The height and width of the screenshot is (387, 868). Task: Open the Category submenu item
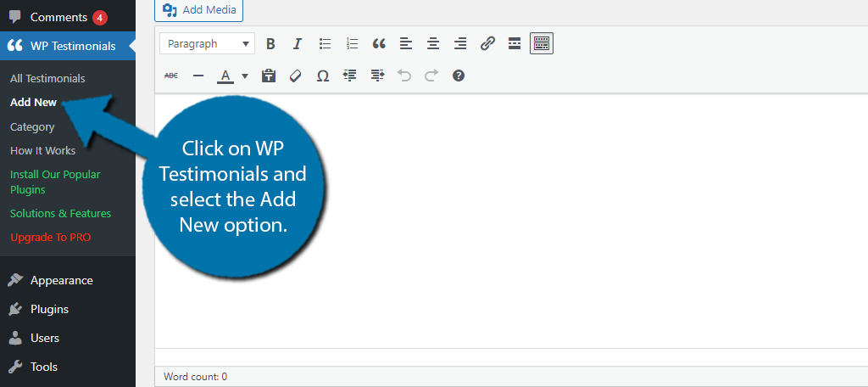pos(32,127)
